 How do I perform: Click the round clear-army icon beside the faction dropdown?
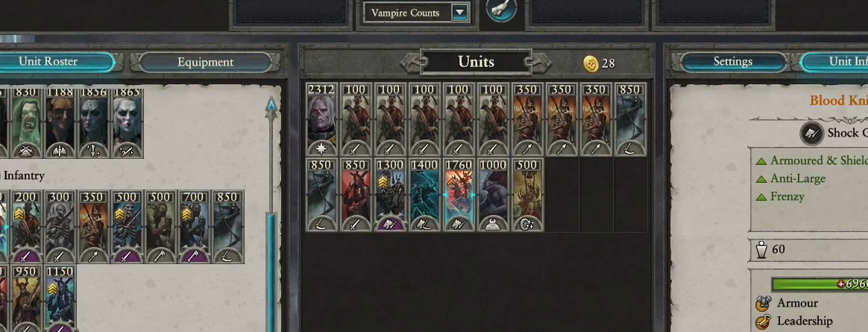click(x=501, y=10)
